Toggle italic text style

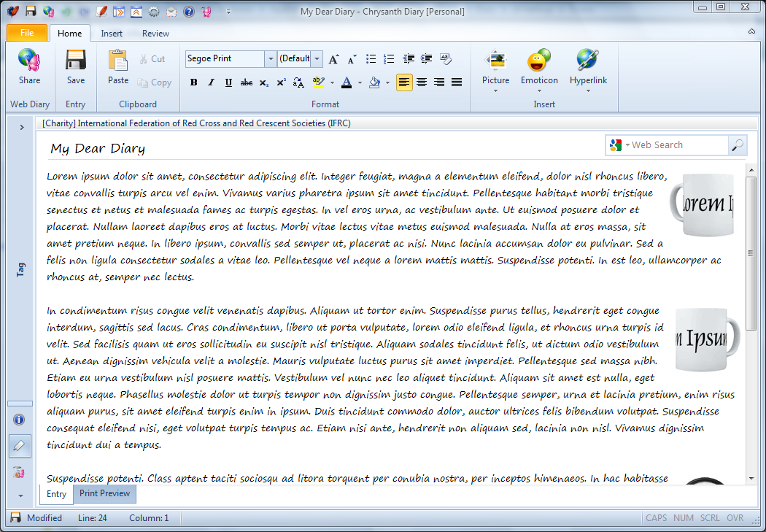(x=212, y=82)
